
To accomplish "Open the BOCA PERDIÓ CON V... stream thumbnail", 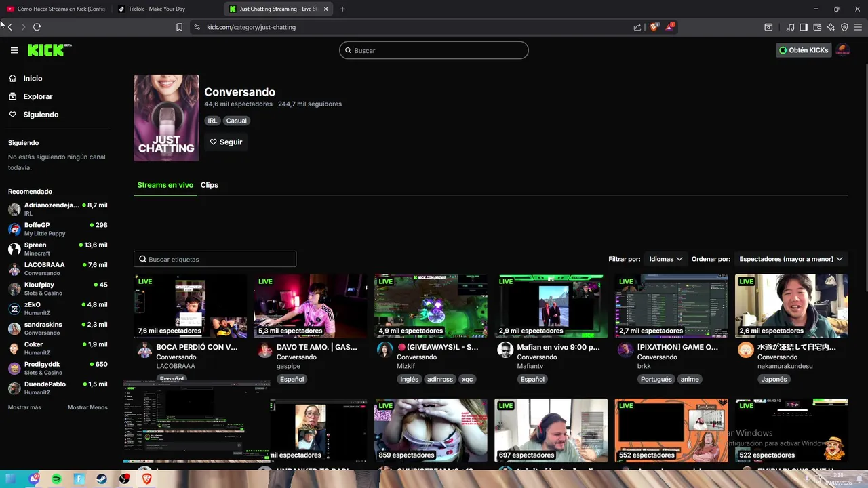I will click(x=191, y=306).
